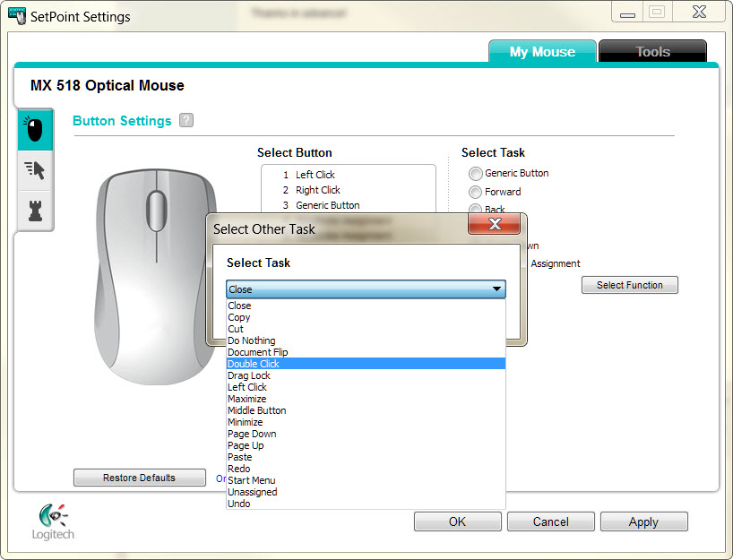Choose Maximize from the task list
733x560 pixels.
(x=366, y=399)
